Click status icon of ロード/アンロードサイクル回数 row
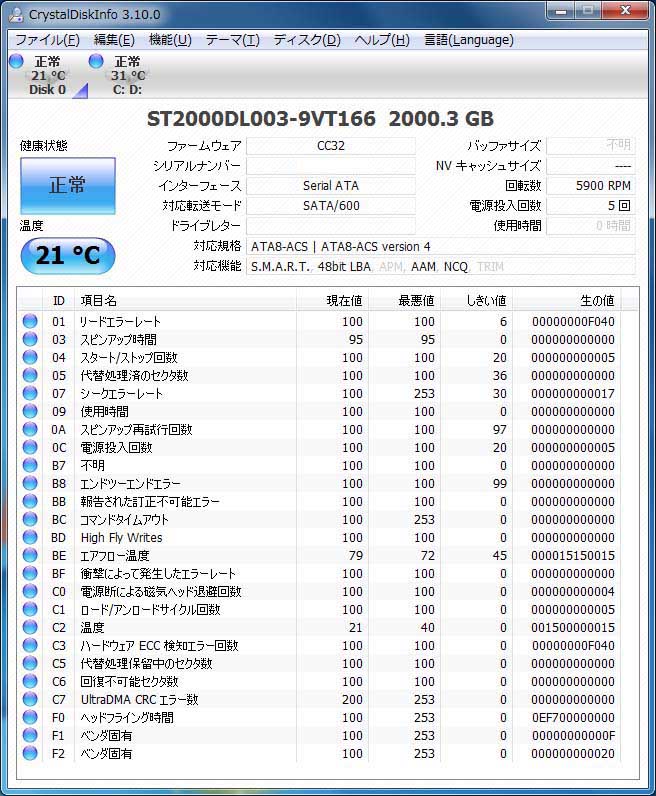 click(x=30, y=609)
